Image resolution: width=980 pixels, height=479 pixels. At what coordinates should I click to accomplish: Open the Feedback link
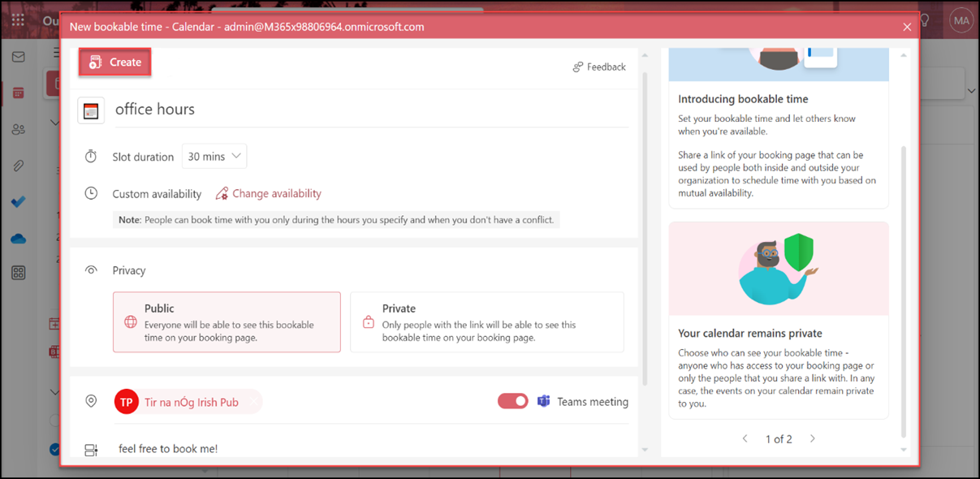[x=599, y=67]
